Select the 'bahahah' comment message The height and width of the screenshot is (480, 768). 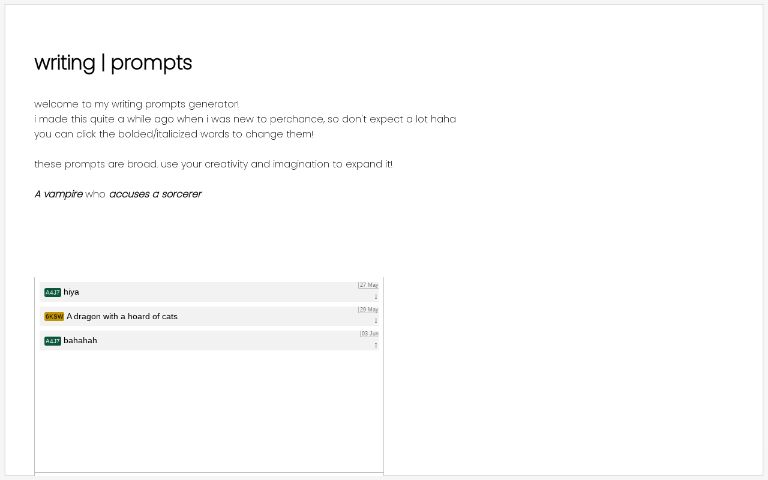point(80,341)
